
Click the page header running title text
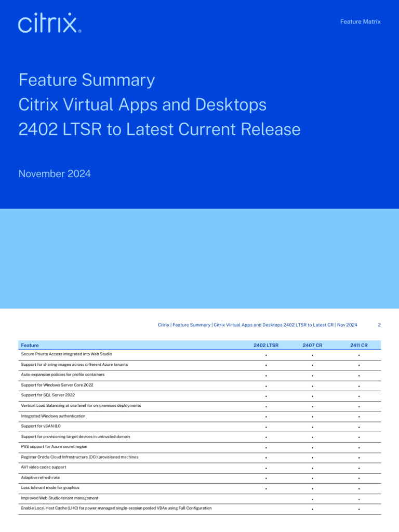pyautogui.click(x=257, y=325)
